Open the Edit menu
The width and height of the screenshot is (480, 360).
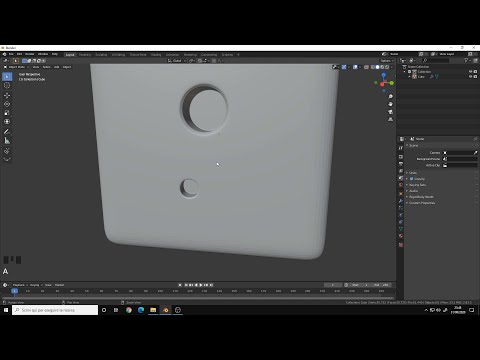coord(19,54)
